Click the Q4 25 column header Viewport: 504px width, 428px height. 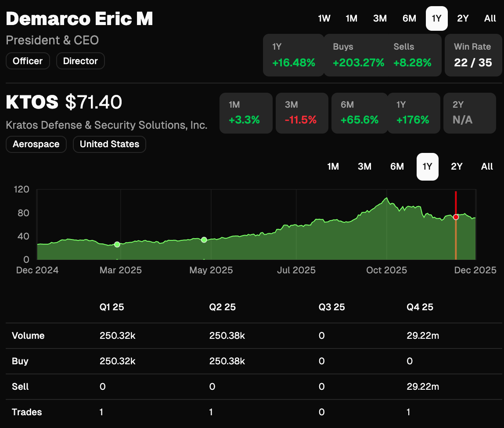click(420, 307)
